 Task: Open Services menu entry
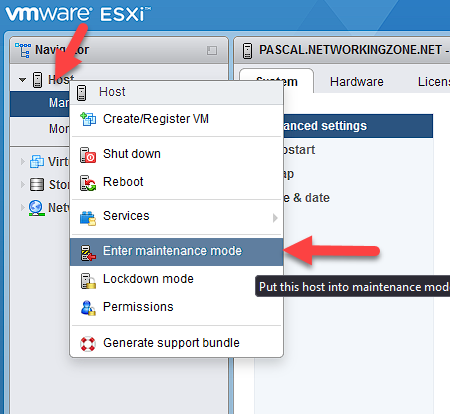click(177, 216)
